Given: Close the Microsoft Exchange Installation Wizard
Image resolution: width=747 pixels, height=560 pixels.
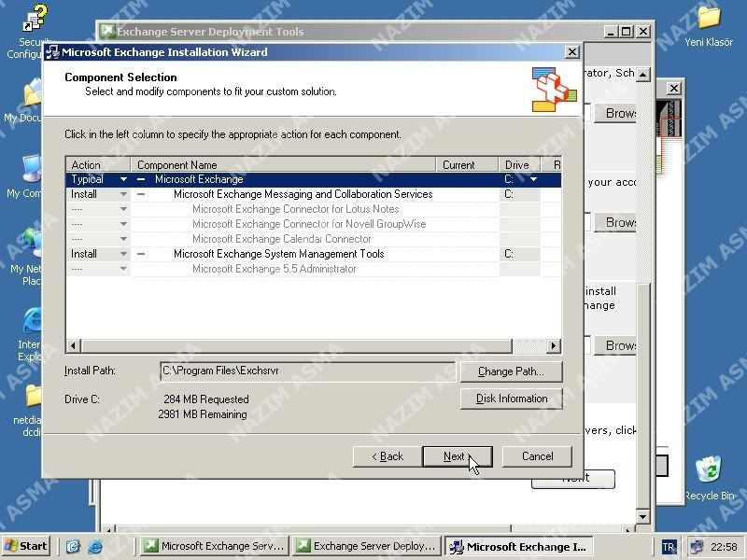Looking at the screenshot, I should 571,52.
